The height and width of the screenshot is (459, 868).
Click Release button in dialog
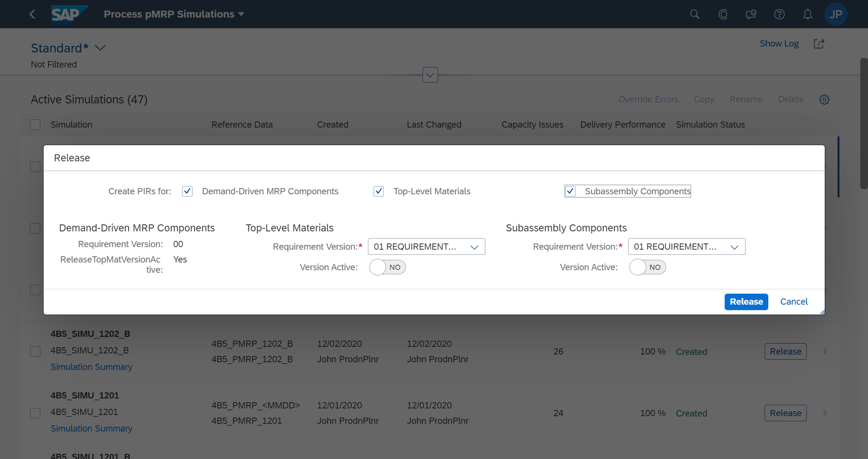746,302
